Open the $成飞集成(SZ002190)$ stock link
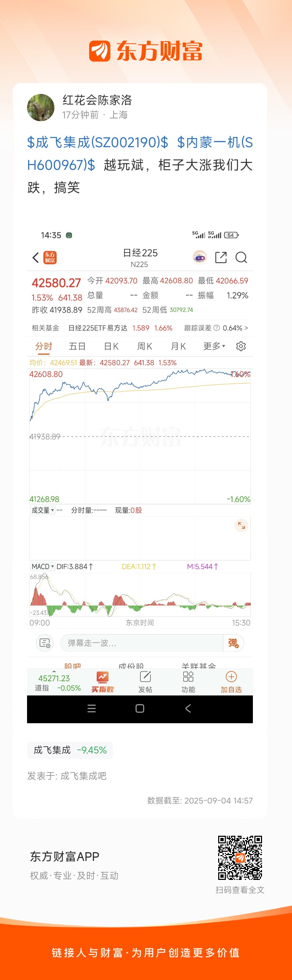Image resolution: width=292 pixels, height=980 pixels. coord(98,142)
